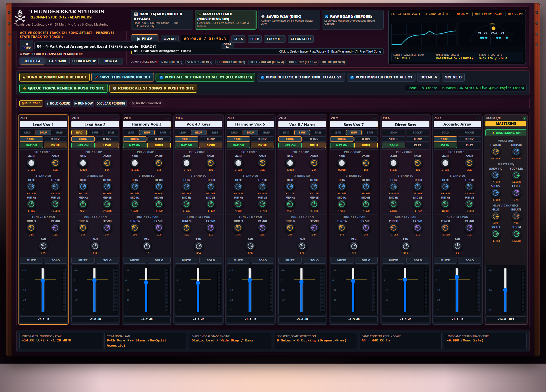The height and width of the screenshot is (392, 546).
Task: Click PLAY transport button
Action: [145, 39]
